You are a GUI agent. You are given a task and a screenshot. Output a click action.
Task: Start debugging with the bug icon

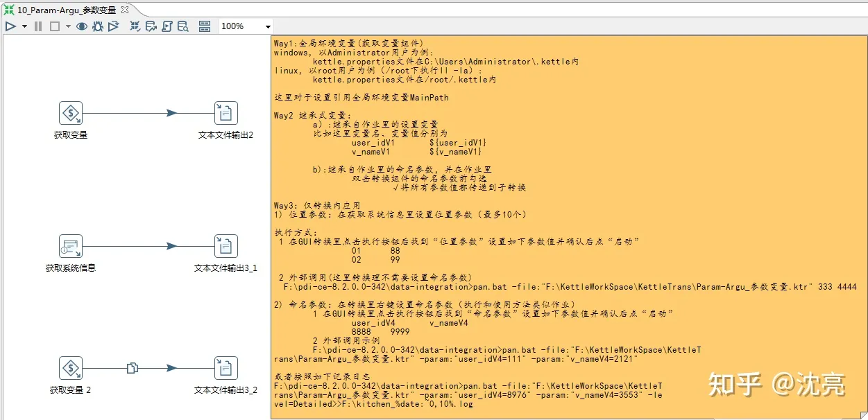point(98,26)
